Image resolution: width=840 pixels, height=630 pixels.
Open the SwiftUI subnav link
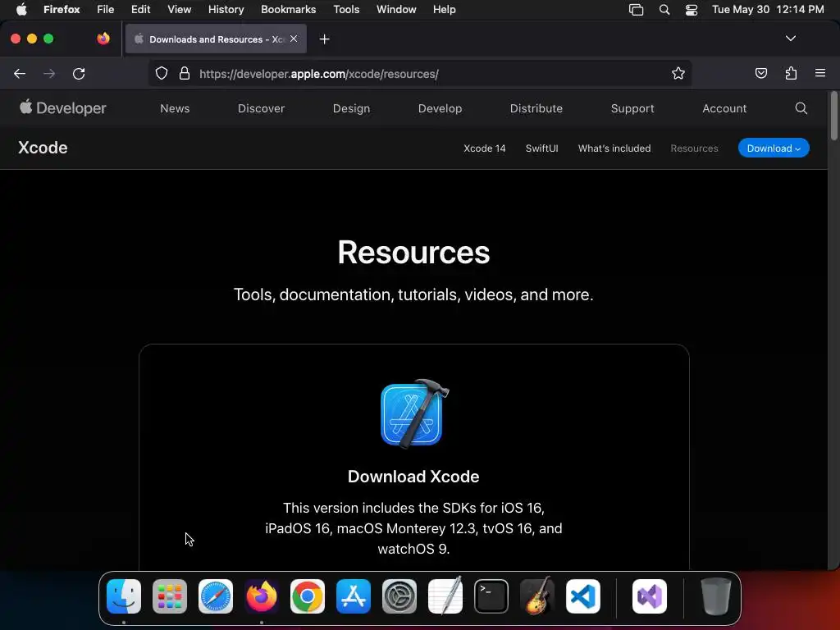pos(541,148)
